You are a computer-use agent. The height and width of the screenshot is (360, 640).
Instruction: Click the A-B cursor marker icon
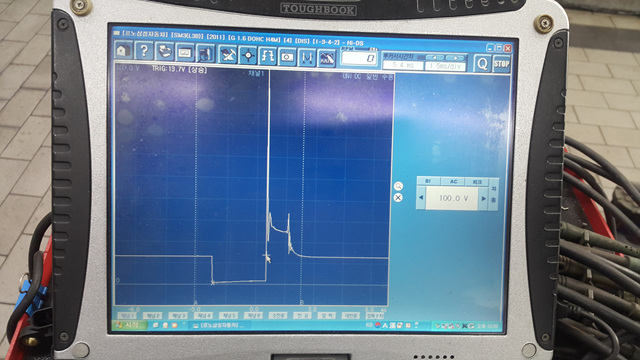tap(307, 57)
